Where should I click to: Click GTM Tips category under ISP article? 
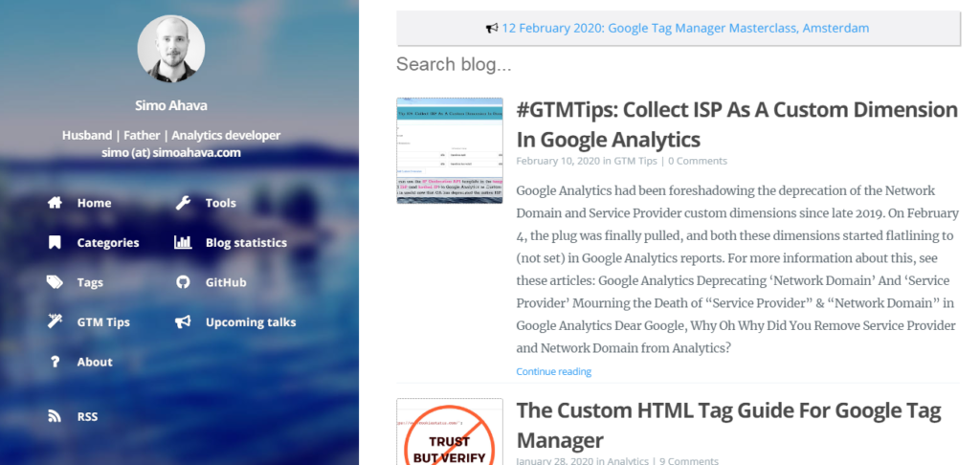click(x=635, y=161)
